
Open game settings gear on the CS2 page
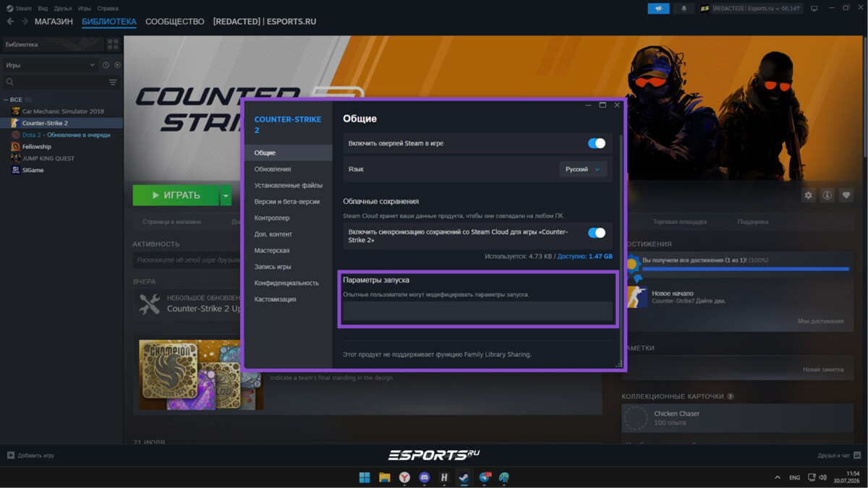point(808,195)
